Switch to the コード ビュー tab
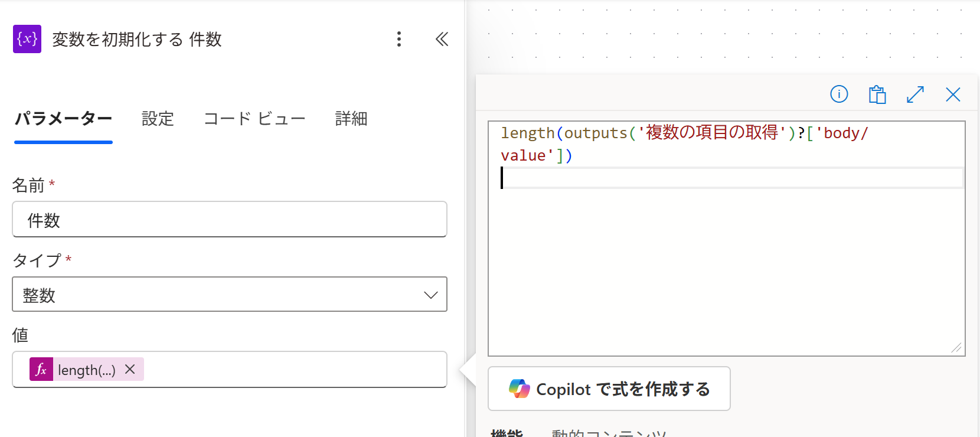Screen dimensions: 980x437 254,119
